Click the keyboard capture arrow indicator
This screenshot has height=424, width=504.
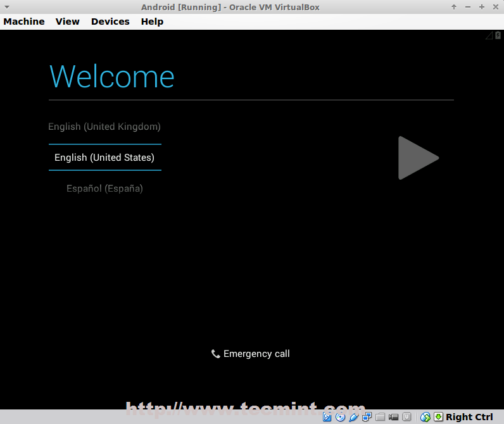tap(438, 417)
